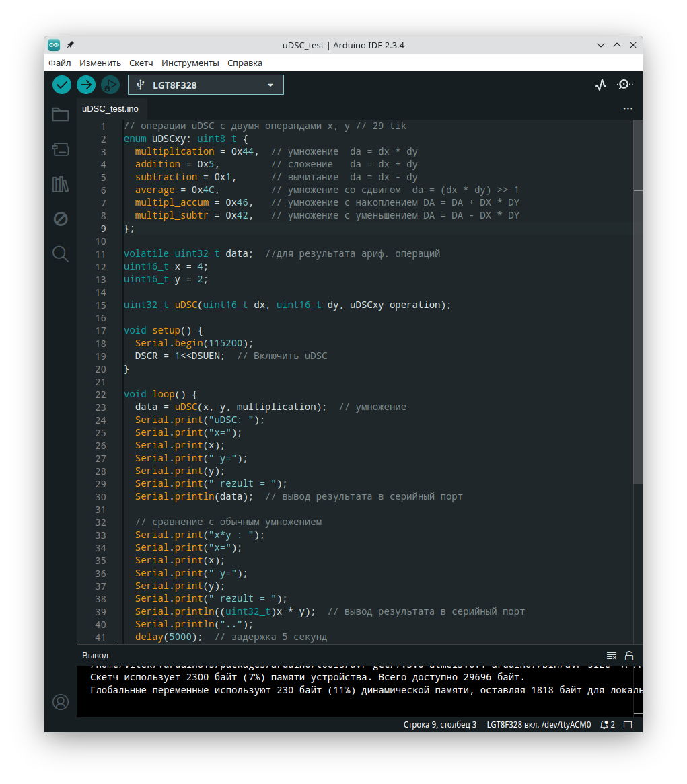The height and width of the screenshot is (784, 687).
Task: Click 'uint16_t y = 2;' on line 13
Action: point(166,280)
